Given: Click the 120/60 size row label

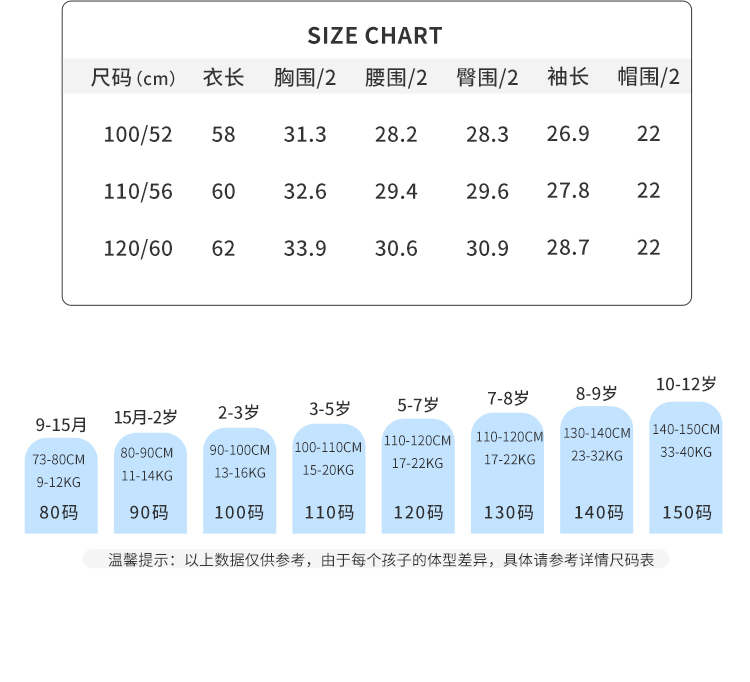Looking at the screenshot, I should [138, 248].
